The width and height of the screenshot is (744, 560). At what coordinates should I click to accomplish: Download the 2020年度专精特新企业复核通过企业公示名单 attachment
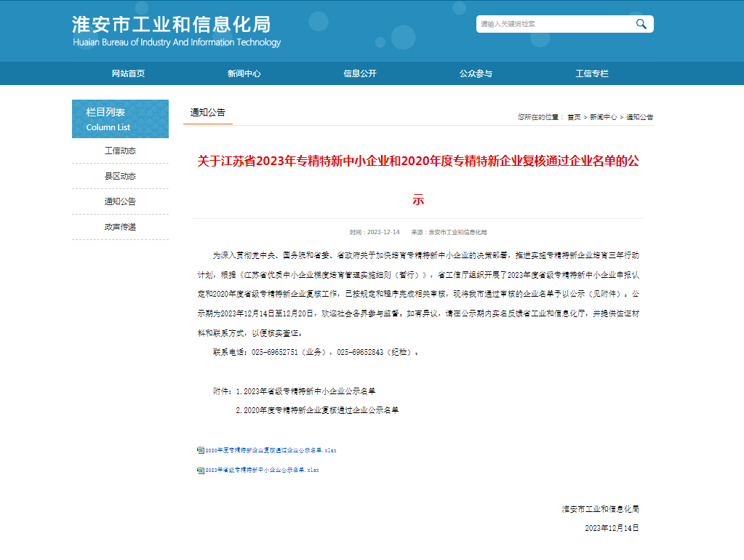pos(269,449)
